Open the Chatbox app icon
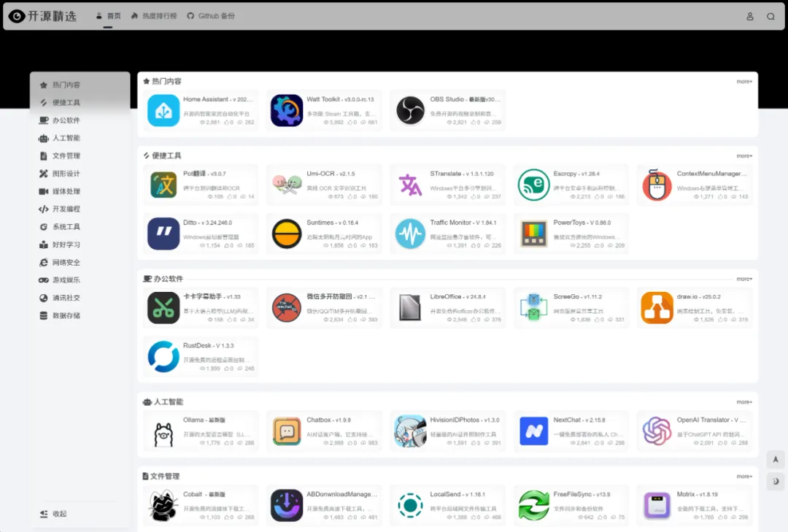The height and width of the screenshot is (532, 788). tap(287, 431)
